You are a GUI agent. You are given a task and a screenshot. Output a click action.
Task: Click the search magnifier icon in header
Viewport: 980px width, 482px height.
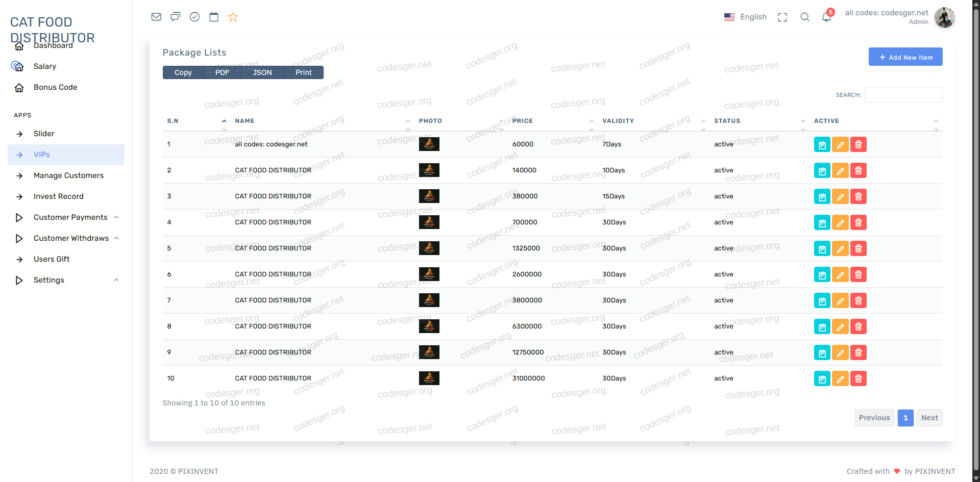[805, 17]
